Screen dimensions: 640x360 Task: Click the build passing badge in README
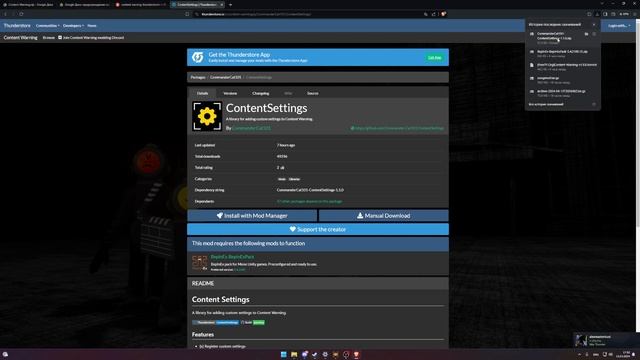coord(253,322)
